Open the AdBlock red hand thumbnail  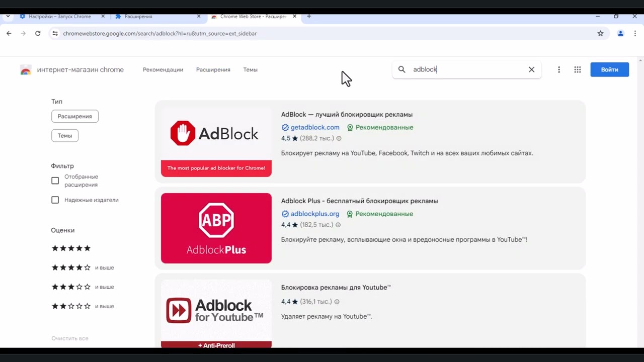coord(216,142)
